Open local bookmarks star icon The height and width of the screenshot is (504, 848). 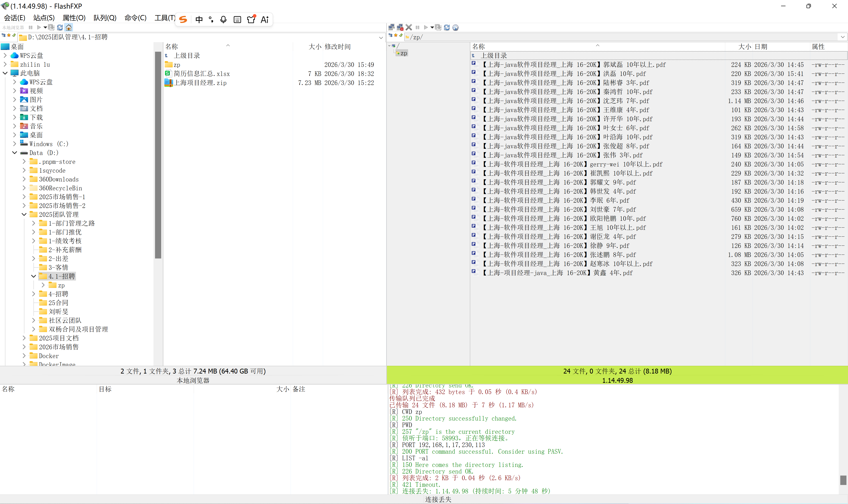click(x=9, y=35)
